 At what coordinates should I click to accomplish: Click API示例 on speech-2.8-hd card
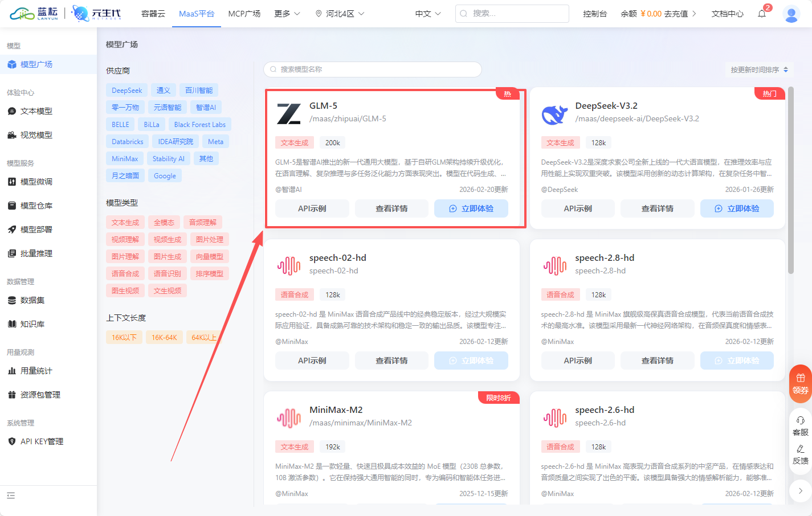[x=578, y=361]
